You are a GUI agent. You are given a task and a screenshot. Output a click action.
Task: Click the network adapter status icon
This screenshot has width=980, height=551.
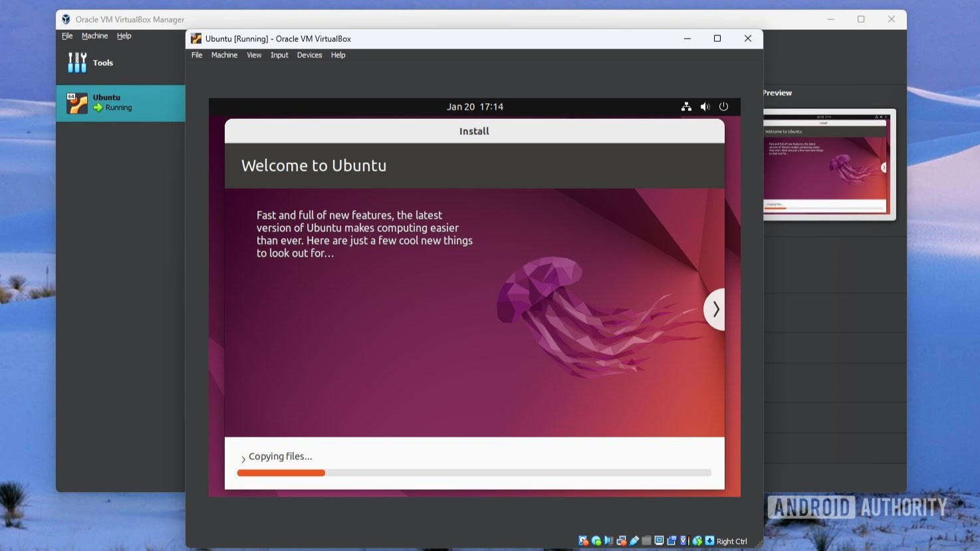coord(621,541)
